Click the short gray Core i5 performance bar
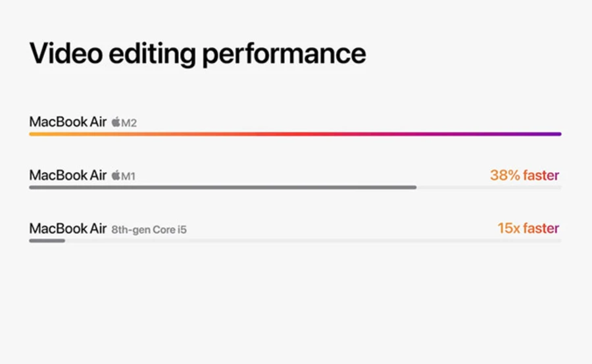Viewport: 592px width, 364px height. pyautogui.click(x=47, y=240)
